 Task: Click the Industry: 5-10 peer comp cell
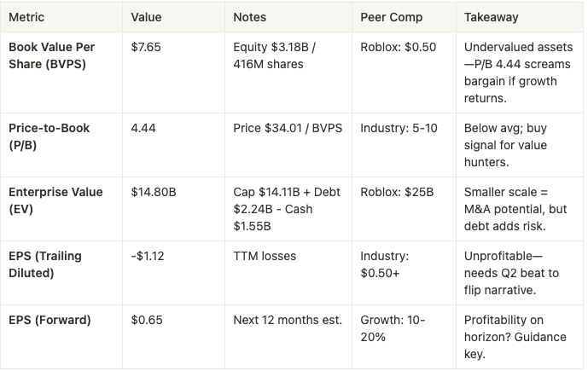pyautogui.click(x=399, y=128)
